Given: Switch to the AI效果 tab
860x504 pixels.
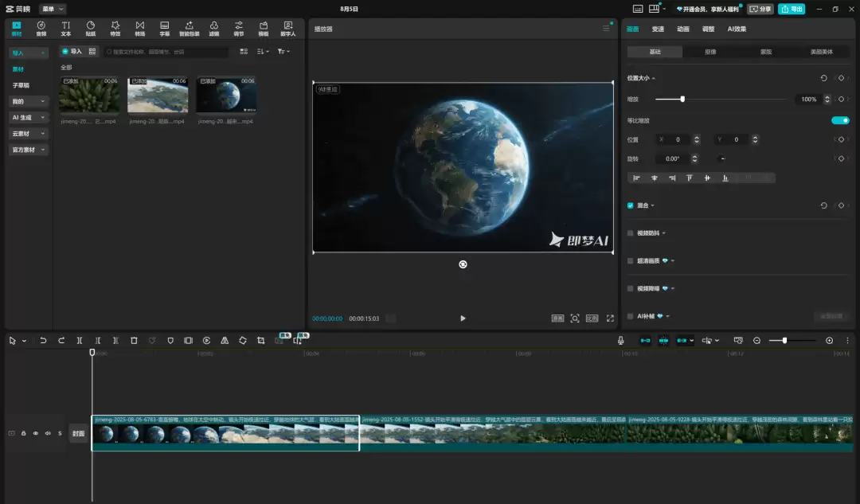Looking at the screenshot, I should tap(737, 29).
